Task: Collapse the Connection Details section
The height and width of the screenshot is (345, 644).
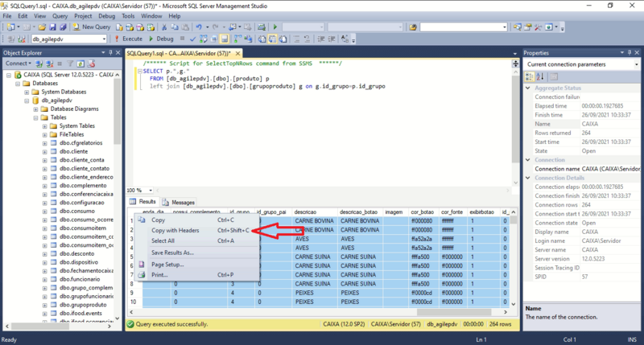Action: (x=528, y=178)
